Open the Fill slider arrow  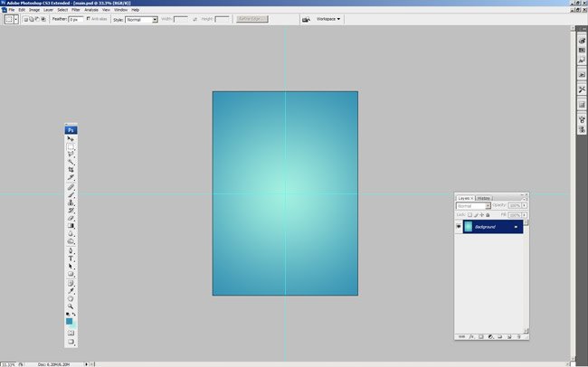coord(525,215)
